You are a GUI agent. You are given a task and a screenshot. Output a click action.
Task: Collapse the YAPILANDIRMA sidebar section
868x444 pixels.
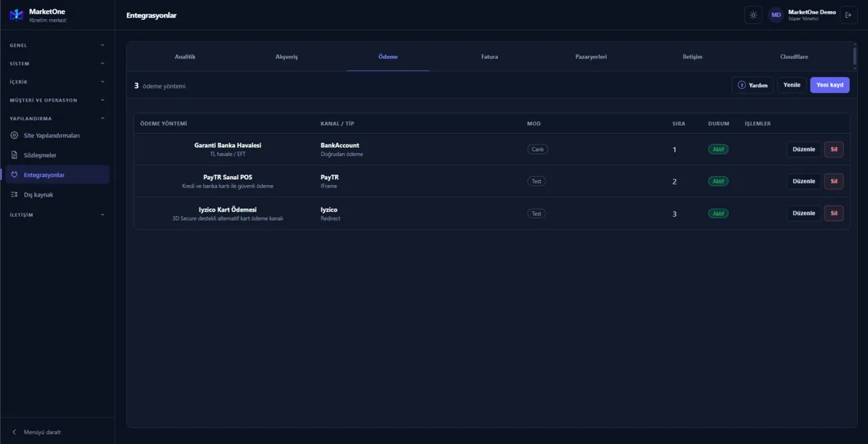click(x=57, y=119)
